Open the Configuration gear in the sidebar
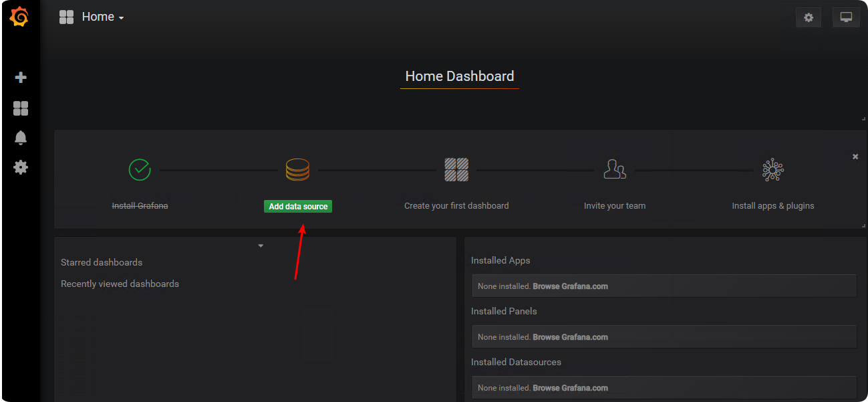 coord(21,167)
